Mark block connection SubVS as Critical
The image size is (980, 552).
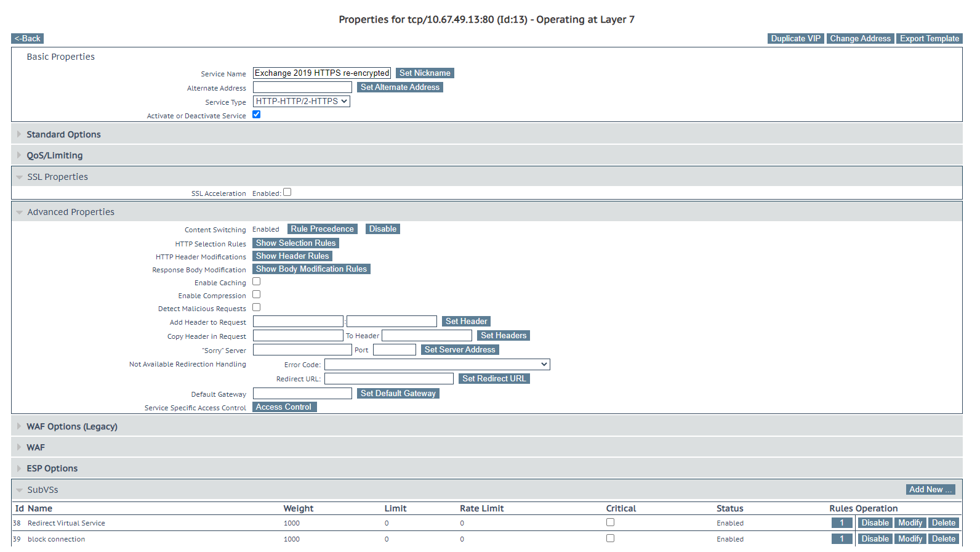point(610,538)
